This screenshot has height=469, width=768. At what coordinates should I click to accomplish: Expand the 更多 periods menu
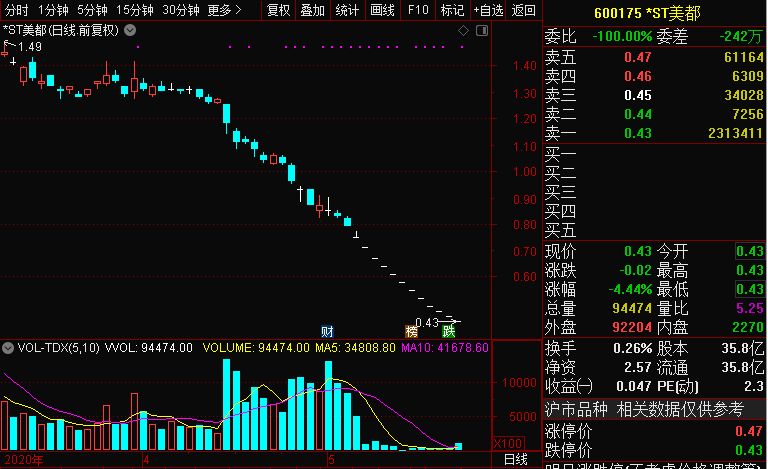[224, 10]
